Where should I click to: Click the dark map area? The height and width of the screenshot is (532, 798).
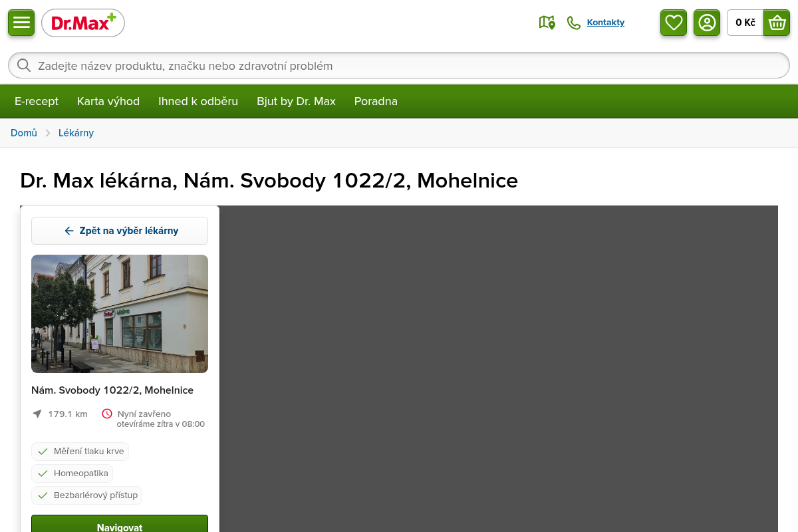click(499, 368)
